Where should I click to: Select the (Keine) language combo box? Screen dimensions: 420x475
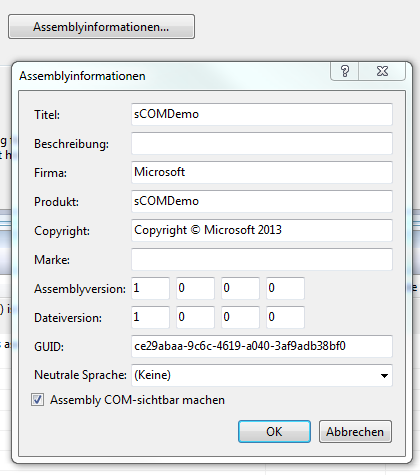[262, 375]
